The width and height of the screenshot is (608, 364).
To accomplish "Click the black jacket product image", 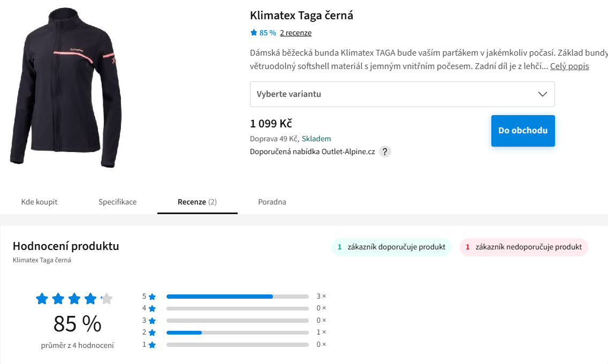I will (65, 87).
